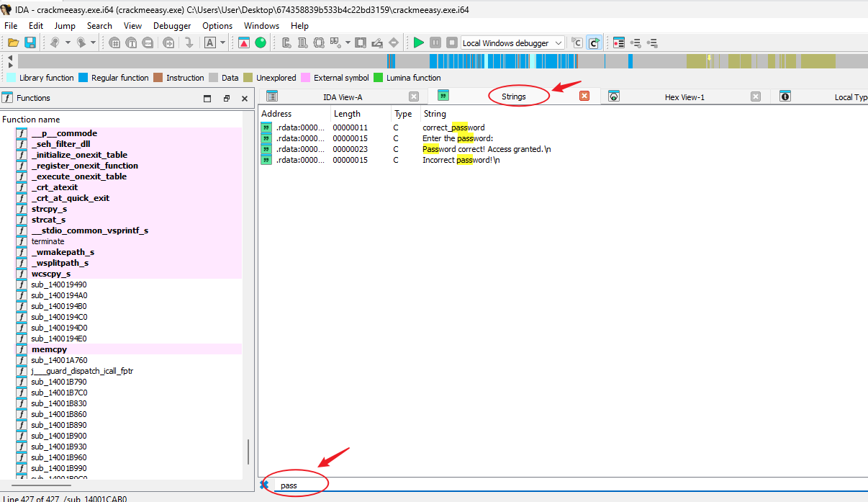
Task: Click the highlighted C with arrow icon
Action: click(594, 43)
